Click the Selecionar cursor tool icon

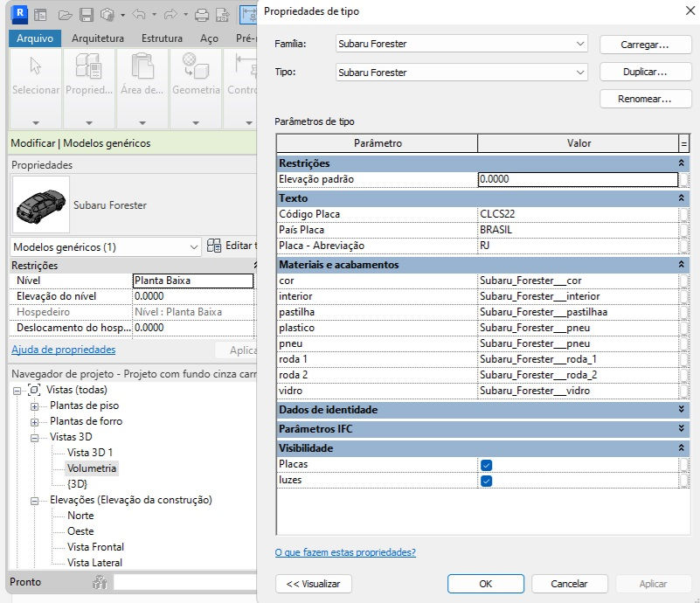(x=35, y=66)
